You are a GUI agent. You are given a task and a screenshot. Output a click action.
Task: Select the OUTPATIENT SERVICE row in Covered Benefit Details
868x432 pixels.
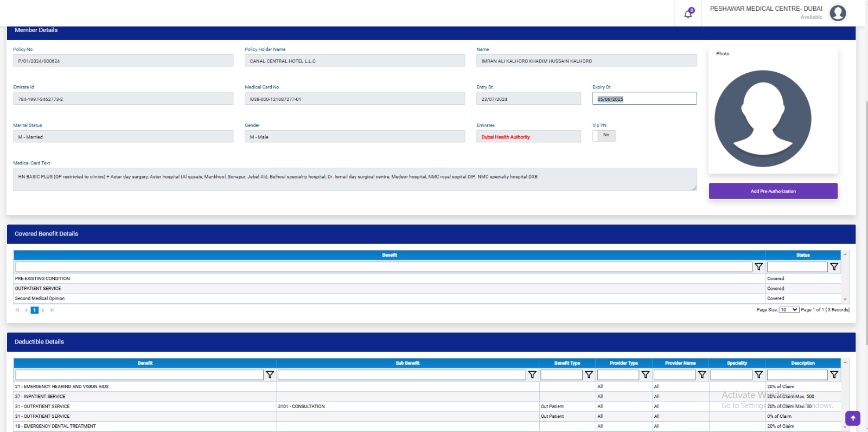427,289
